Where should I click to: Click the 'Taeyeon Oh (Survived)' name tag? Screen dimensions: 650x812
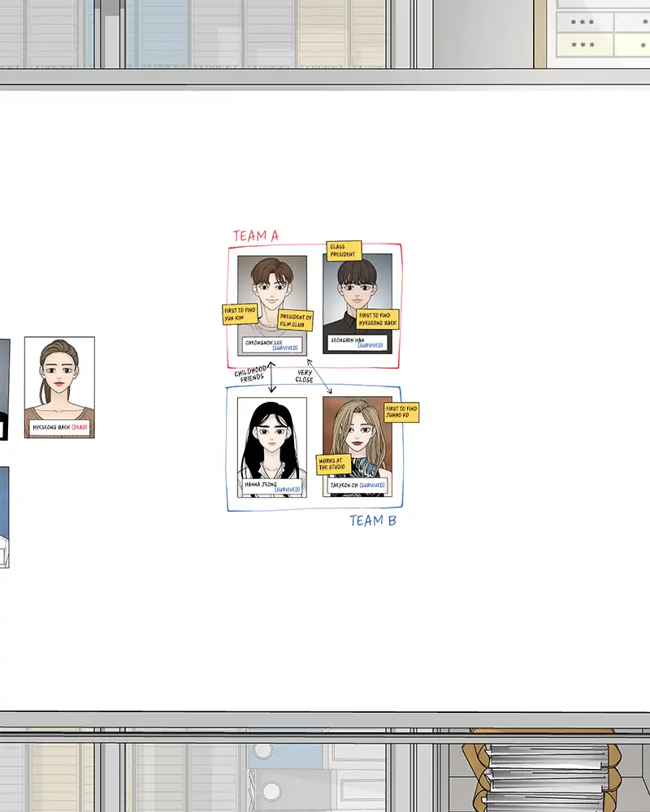(357, 486)
